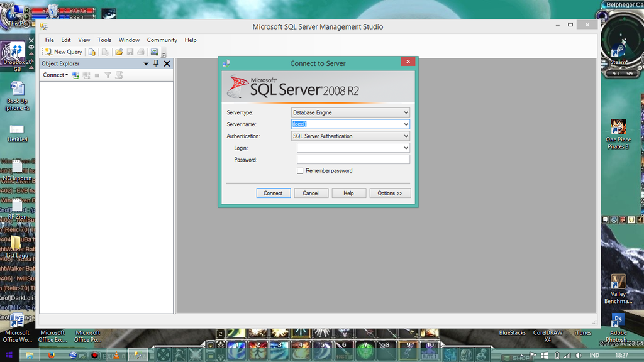Screen dimensions: 644x362
Task: Open Object Explorer window position menu arrow
Action: [146, 63]
